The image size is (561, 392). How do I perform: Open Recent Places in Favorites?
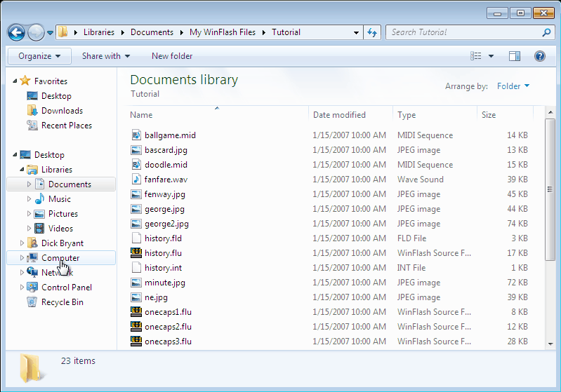click(66, 126)
